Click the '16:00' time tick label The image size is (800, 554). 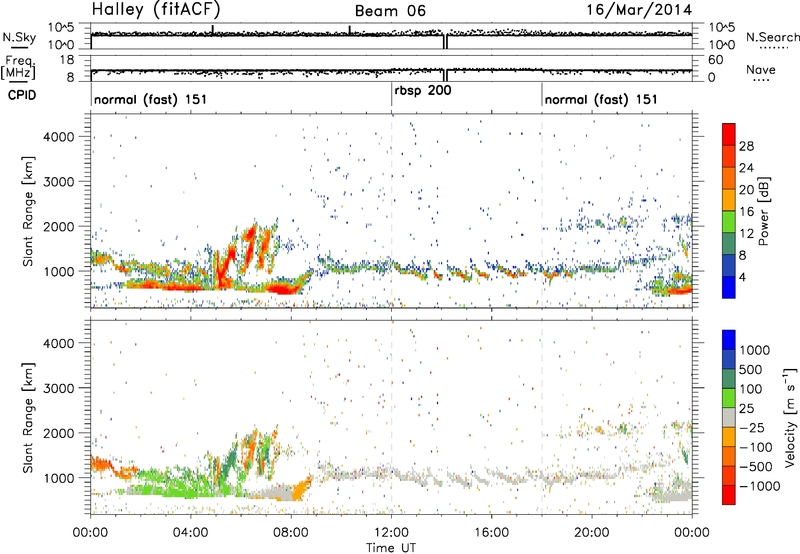tap(491, 533)
